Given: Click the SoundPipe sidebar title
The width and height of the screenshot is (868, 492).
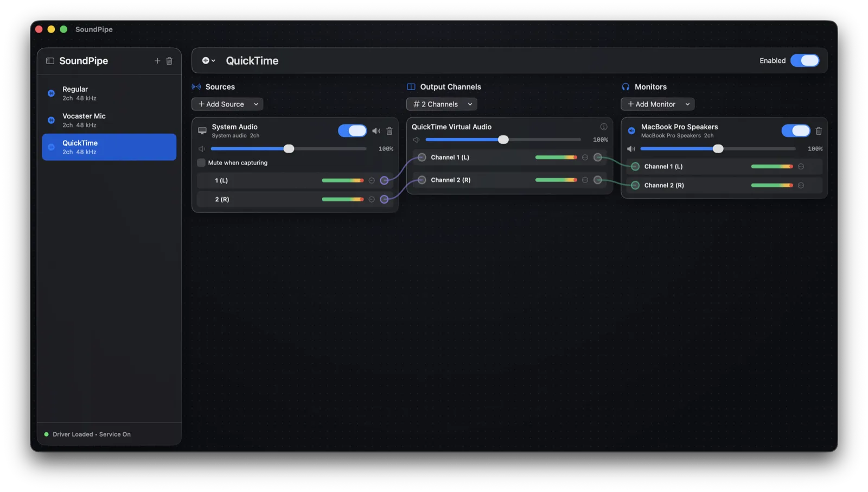Looking at the screenshot, I should (84, 61).
